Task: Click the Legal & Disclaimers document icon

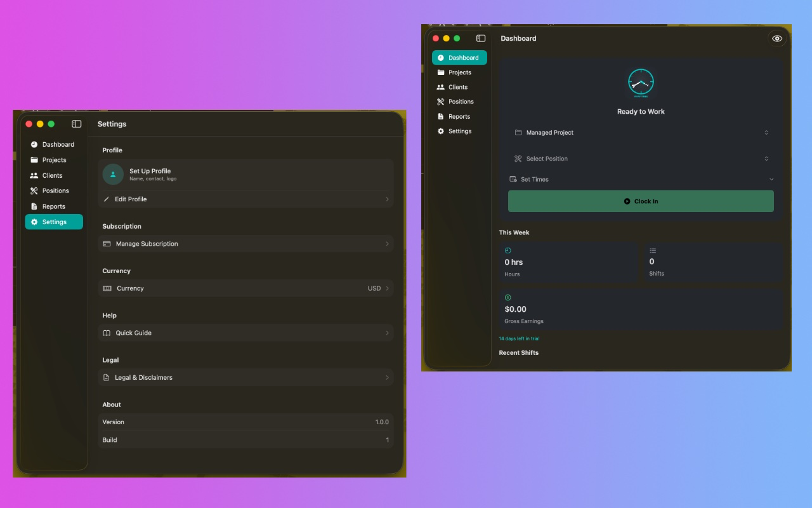Action: point(107,377)
